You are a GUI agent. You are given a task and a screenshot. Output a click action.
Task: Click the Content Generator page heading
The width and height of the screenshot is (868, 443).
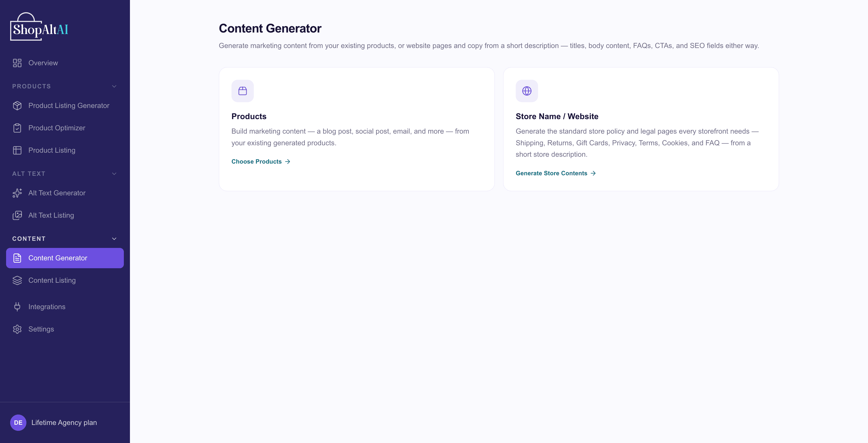[270, 28]
